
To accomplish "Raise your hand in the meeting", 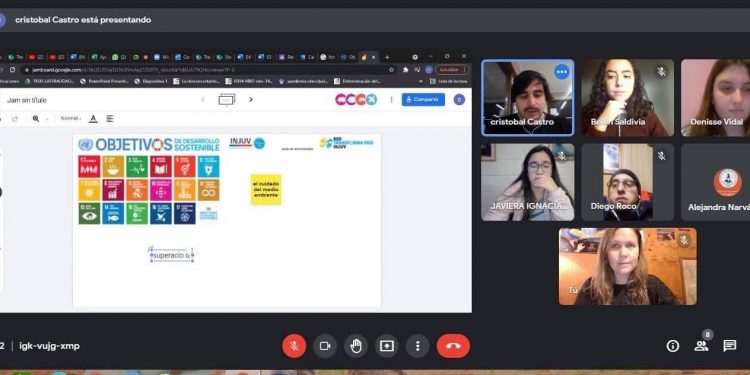I will pos(356,346).
